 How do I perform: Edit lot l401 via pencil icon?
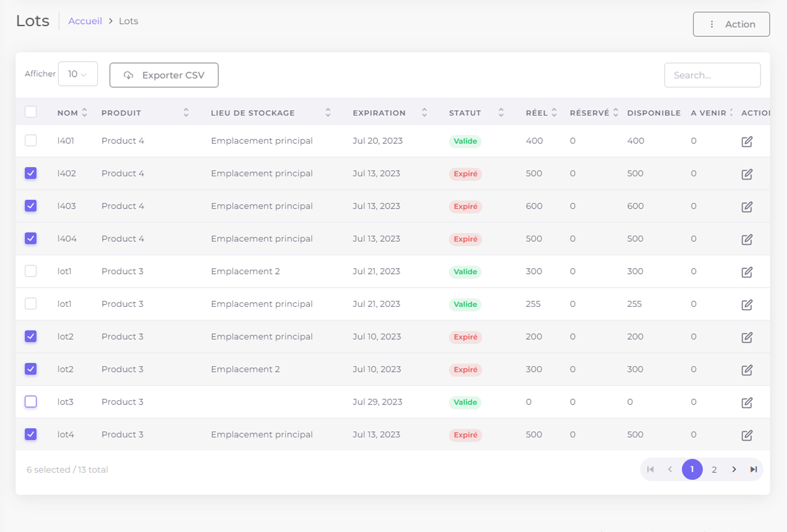747,142
